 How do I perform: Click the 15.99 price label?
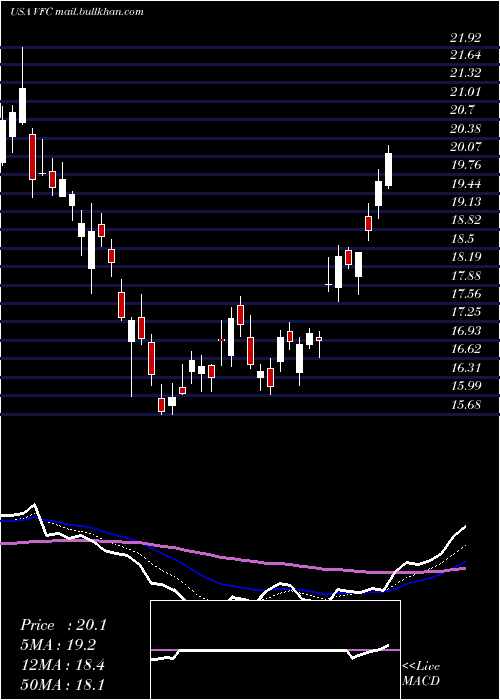[465, 386]
